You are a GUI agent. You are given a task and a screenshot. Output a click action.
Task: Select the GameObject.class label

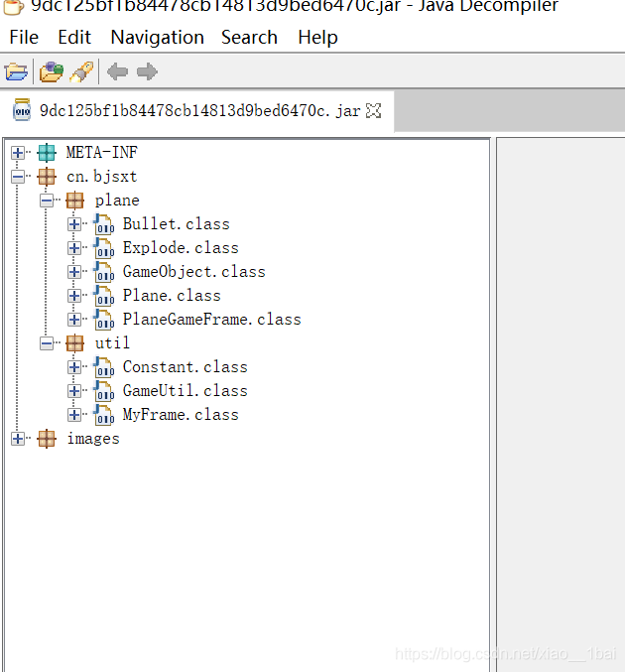tap(194, 272)
